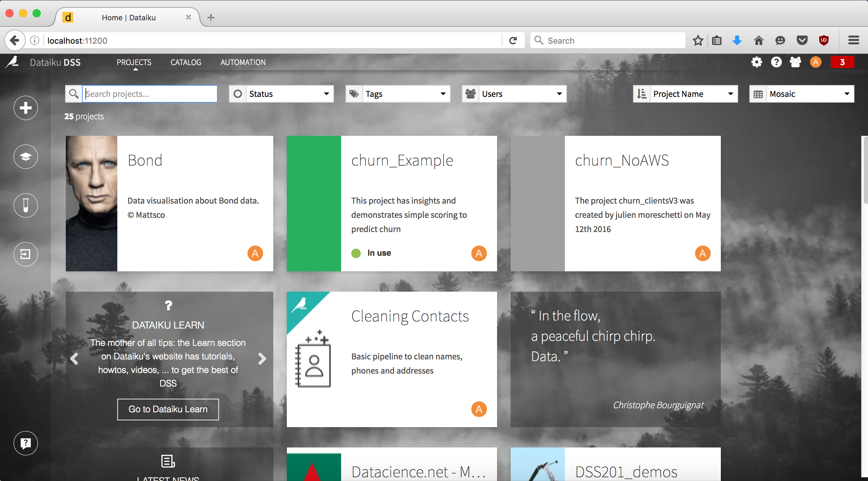Switch to the CATALOG tab
The height and width of the screenshot is (481, 868).
[186, 62]
